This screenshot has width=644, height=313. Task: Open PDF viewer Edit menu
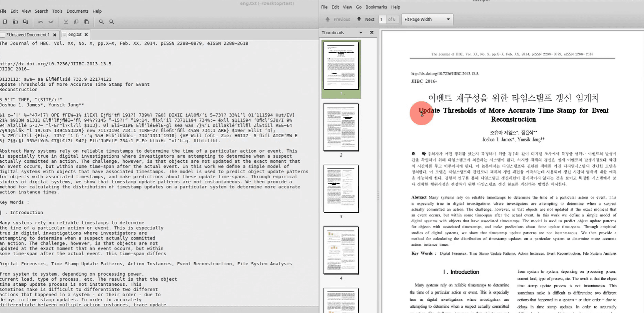335,7
